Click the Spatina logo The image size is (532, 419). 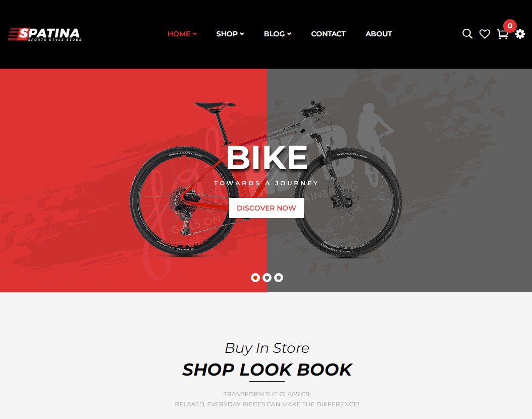pyautogui.click(x=44, y=34)
